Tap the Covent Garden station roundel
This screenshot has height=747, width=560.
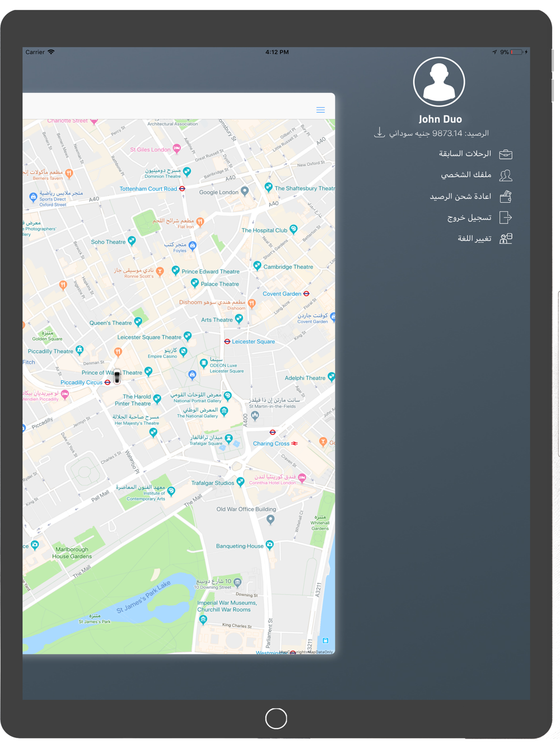pos(306,293)
